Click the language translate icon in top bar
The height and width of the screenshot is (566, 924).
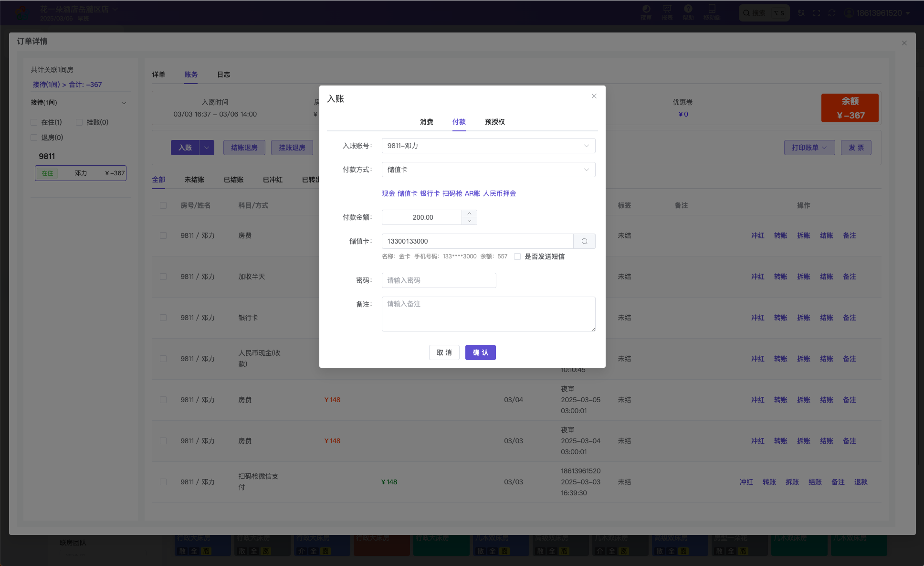point(801,13)
